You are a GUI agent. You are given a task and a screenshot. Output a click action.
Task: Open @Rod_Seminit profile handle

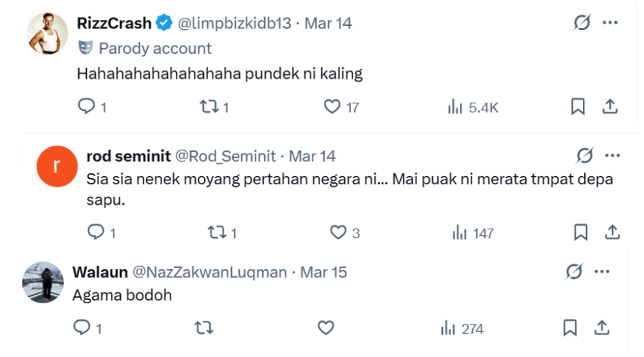[226, 156]
